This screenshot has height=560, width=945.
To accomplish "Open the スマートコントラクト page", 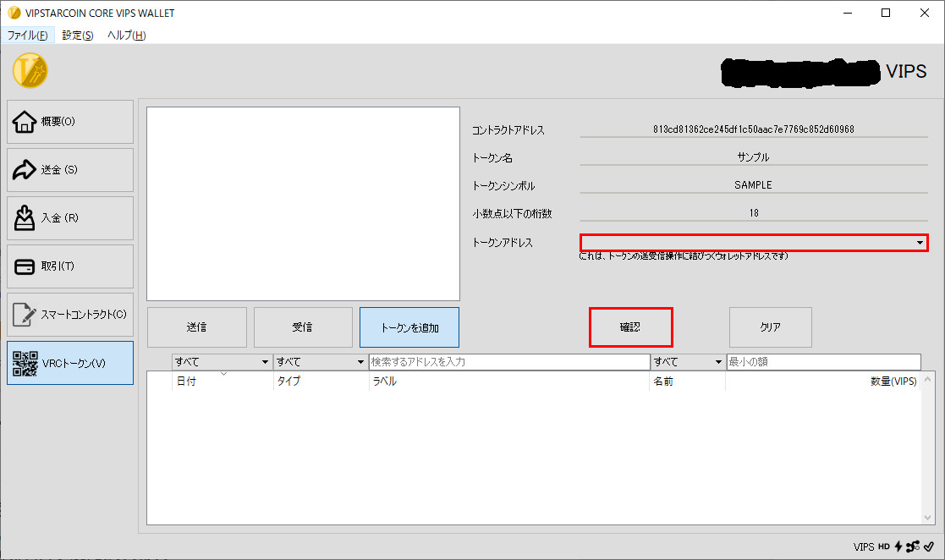I will coord(70,315).
